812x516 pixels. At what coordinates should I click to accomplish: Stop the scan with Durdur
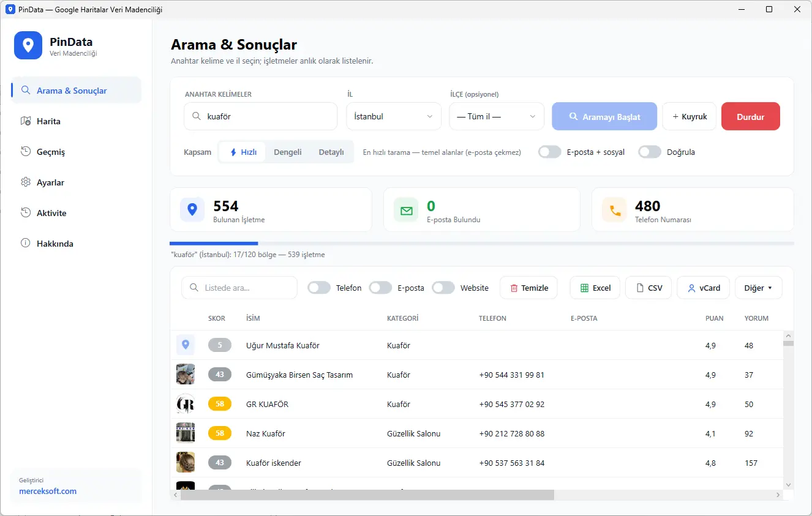click(751, 116)
